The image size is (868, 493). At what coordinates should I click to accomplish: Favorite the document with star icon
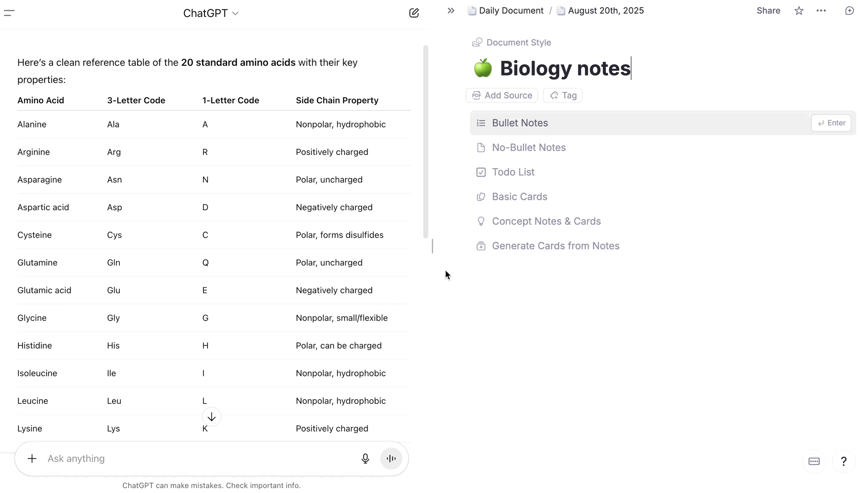click(799, 11)
